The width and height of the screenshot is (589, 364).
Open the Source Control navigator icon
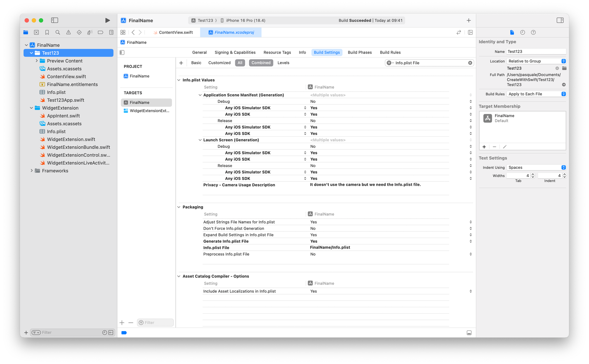36,32
